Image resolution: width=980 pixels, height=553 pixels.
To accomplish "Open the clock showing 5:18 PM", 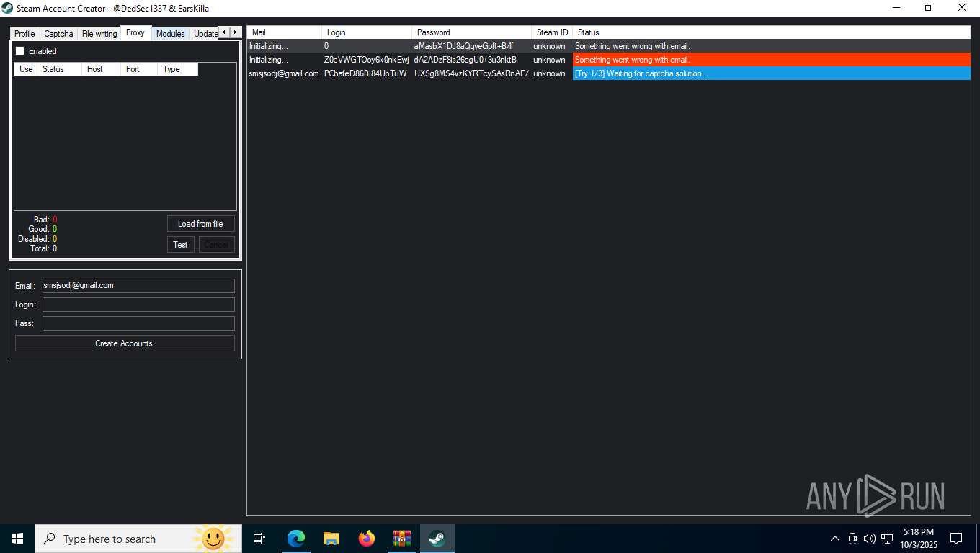I will coord(918,539).
